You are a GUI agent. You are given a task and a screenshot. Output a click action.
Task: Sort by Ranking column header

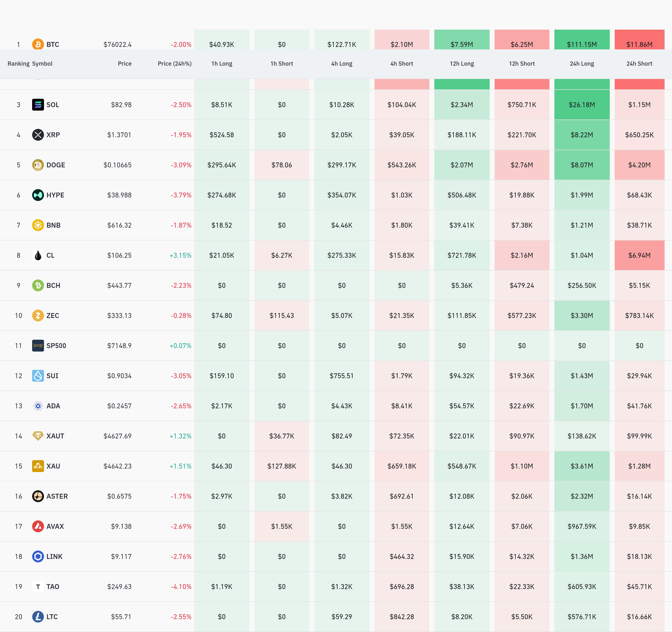(18, 63)
